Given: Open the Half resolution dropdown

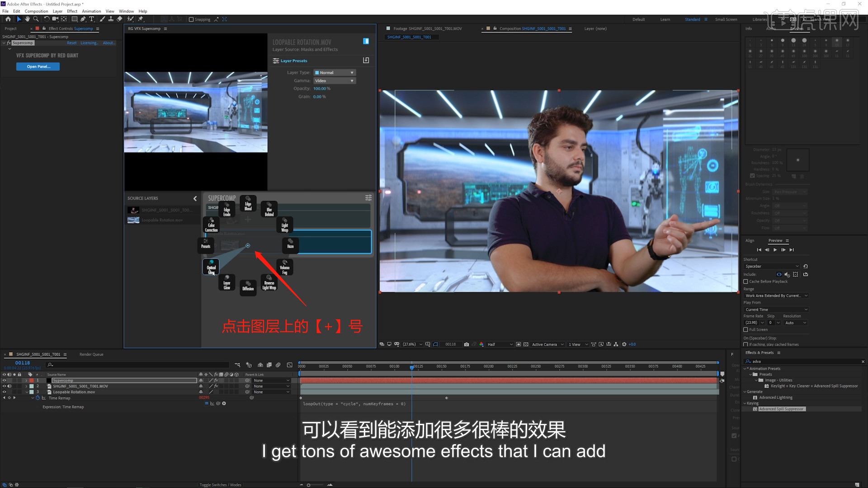Looking at the screenshot, I should [x=500, y=344].
